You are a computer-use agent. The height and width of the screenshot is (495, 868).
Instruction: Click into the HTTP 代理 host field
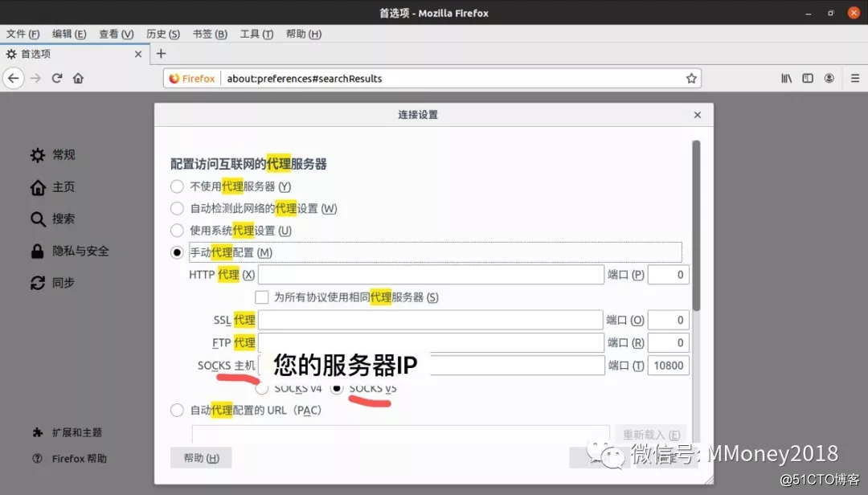coord(431,275)
